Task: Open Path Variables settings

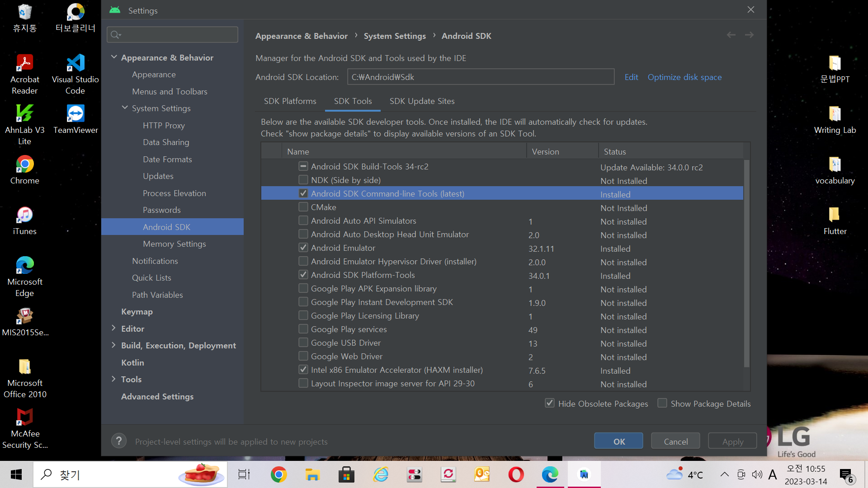Action: [x=157, y=295]
